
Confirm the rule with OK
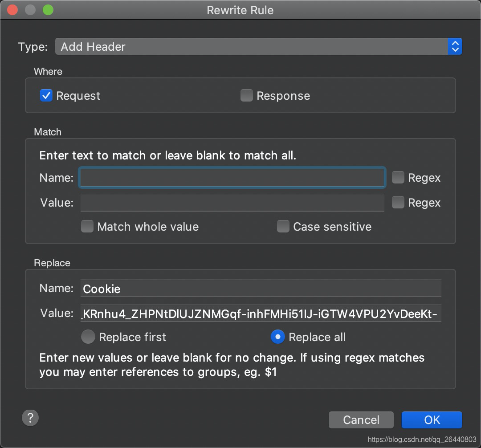pyautogui.click(x=432, y=420)
